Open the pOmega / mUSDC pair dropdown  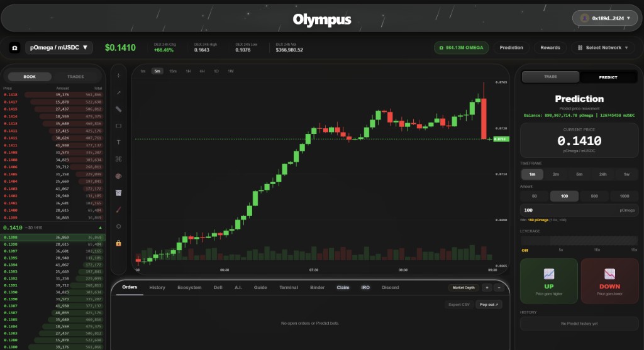(x=58, y=48)
